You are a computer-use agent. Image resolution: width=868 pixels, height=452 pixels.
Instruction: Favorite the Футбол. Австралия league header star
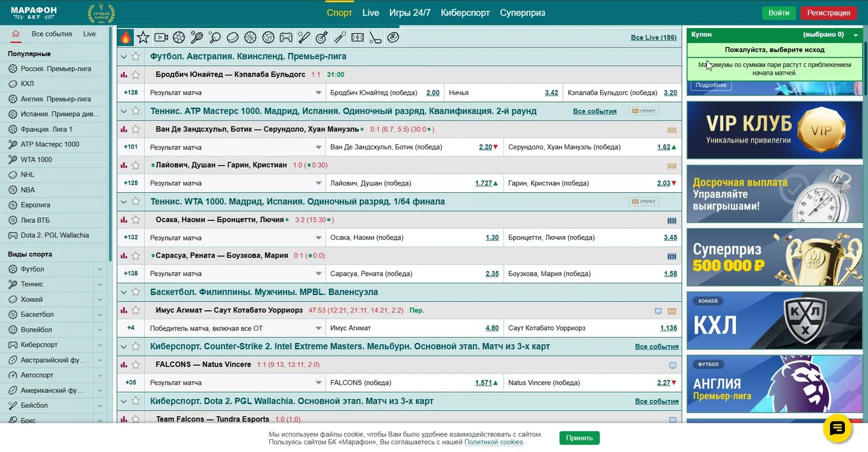[135, 56]
